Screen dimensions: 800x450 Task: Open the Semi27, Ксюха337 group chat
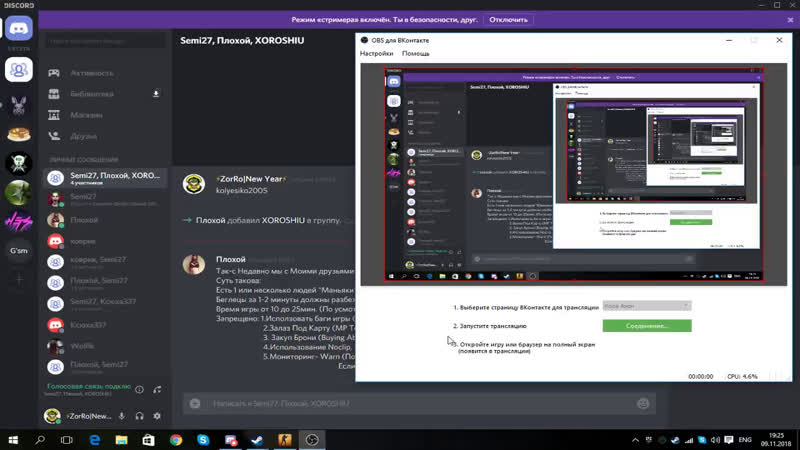[x=105, y=304]
